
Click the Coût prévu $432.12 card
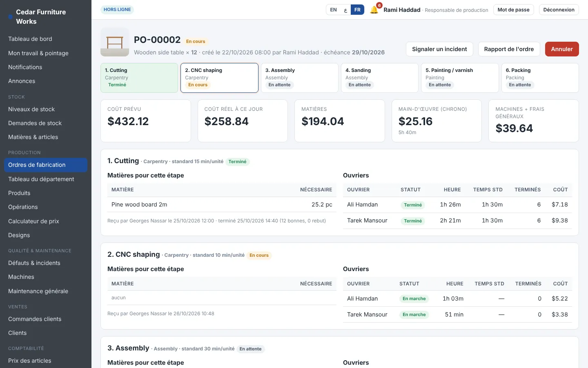(146, 121)
